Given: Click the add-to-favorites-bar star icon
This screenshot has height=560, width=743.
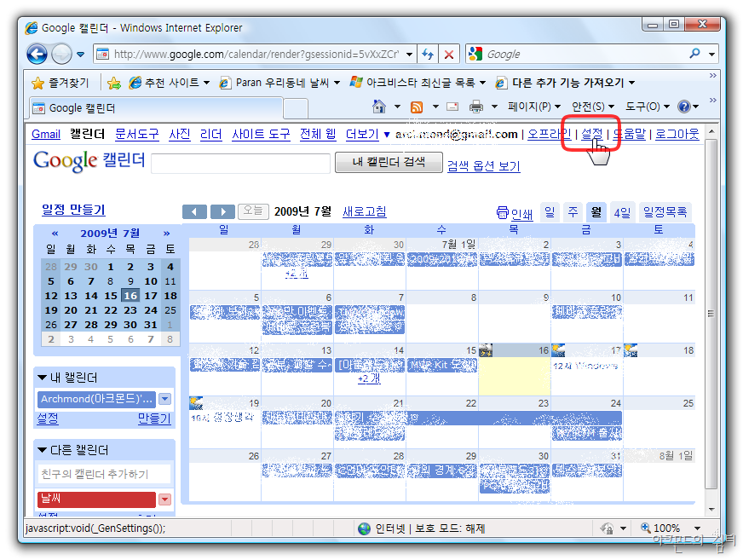Looking at the screenshot, I should pos(113,83).
